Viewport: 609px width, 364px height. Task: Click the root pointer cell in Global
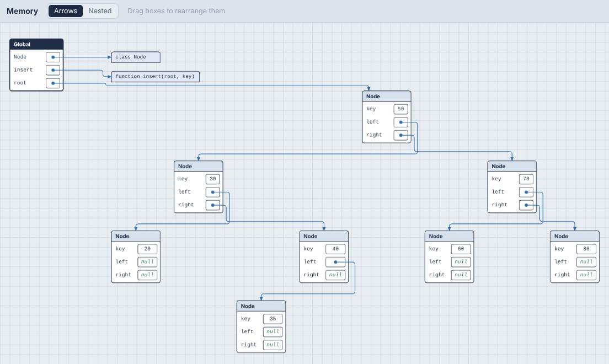coord(53,83)
